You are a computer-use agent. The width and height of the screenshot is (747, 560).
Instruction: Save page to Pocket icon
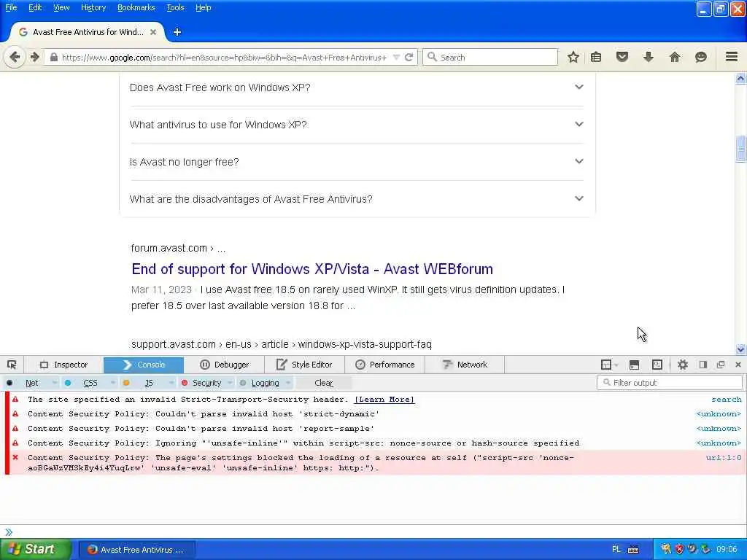622,57
